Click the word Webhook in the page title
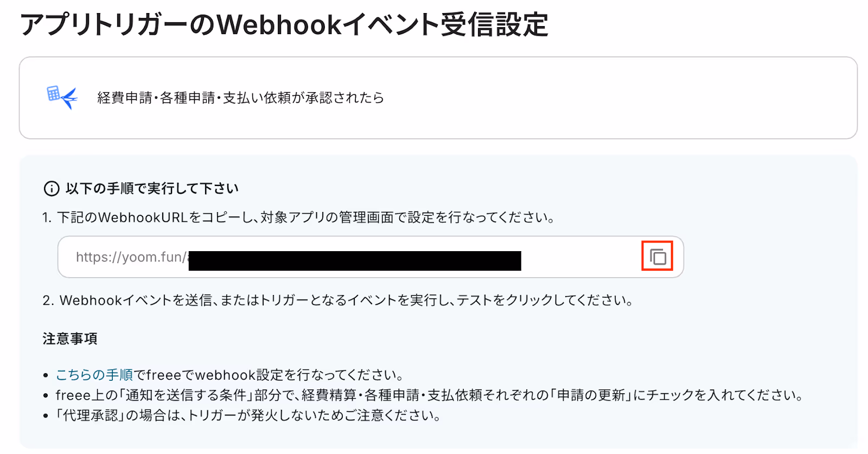Screen dimensions: 868x454 pyautogui.click(x=279, y=25)
